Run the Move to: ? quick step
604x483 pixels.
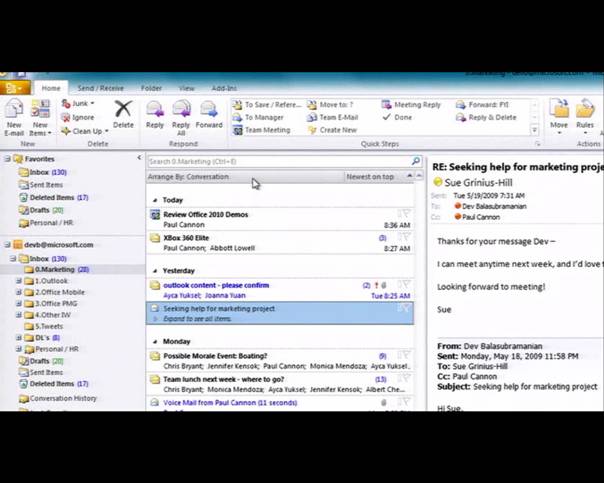click(x=331, y=104)
